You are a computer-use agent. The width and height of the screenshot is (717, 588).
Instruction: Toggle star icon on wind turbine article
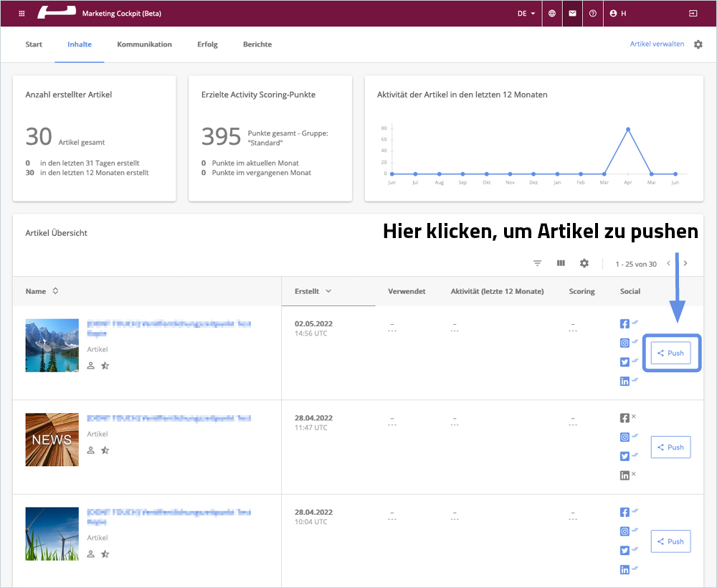point(105,554)
